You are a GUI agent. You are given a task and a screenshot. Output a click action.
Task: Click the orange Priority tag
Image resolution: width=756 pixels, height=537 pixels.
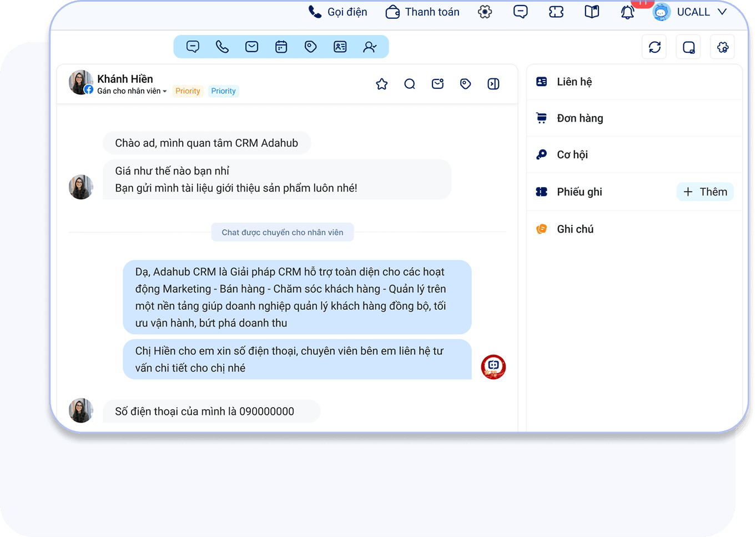click(188, 91)
